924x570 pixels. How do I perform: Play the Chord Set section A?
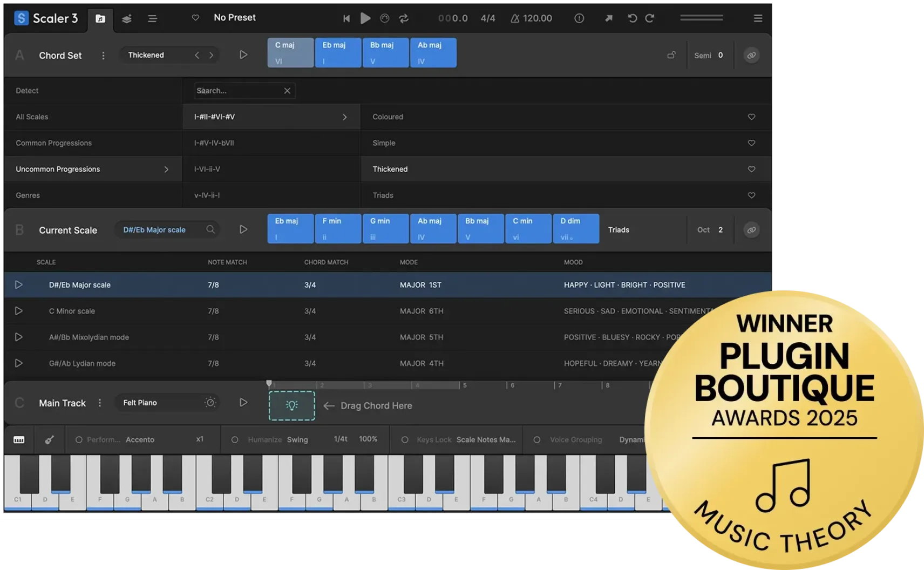pos(243,55)
